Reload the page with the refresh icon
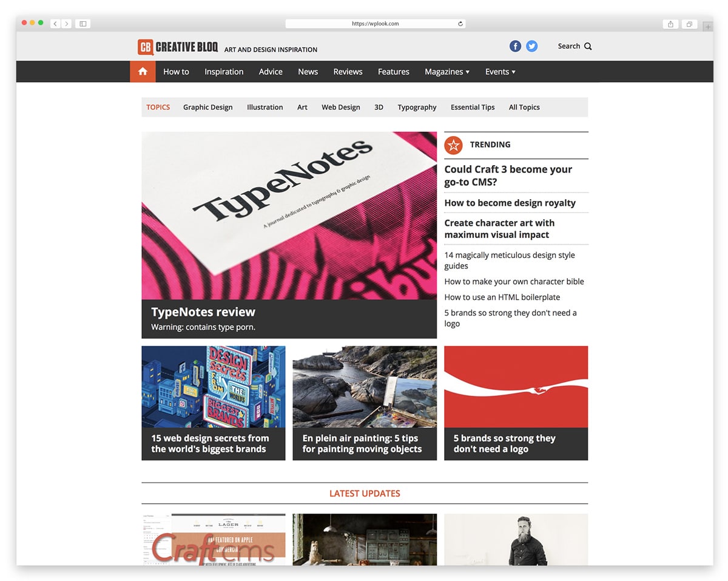 pos(460,24)
